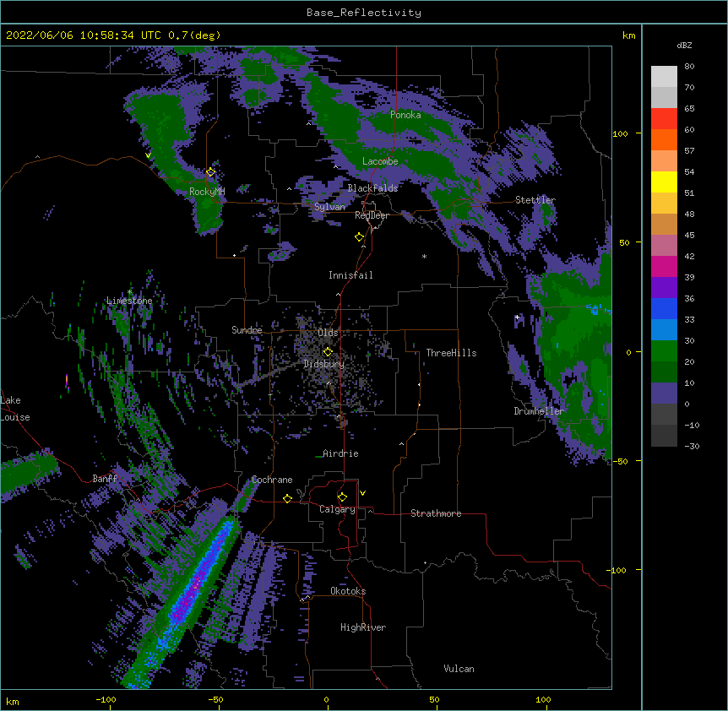Click the 0 km label on the bottom axis
The height and width of the screenshot is (711, 728).
click(x=326, y=700)
